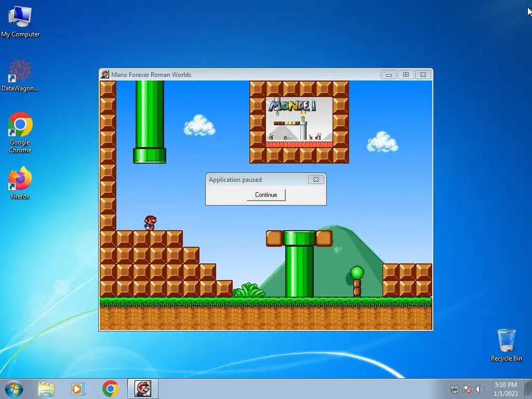Image resolution: width=532 pixels, height=399 pixels.
Task: Click the Monde 1 level preview
Action: pos(299,122)
